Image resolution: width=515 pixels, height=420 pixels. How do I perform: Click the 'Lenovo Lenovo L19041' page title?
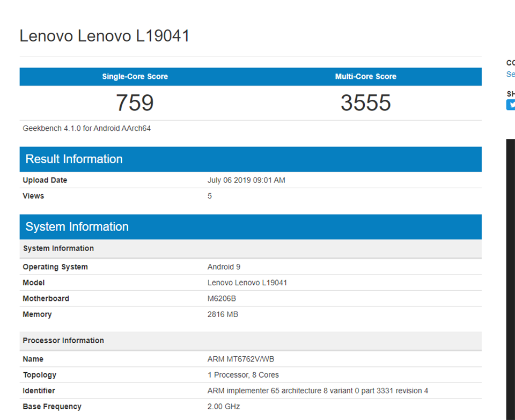(105, 36)
